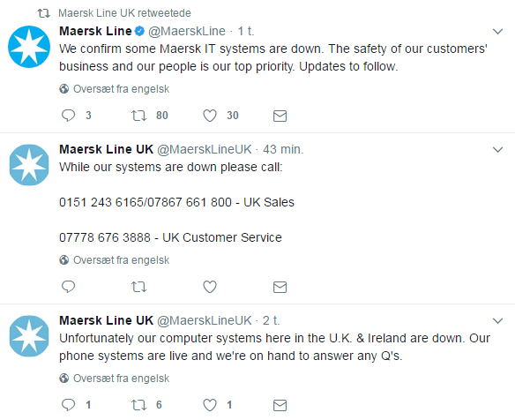
Task: Reply to the U.K. & Ireland systems tweet
Action: [68, 405]
